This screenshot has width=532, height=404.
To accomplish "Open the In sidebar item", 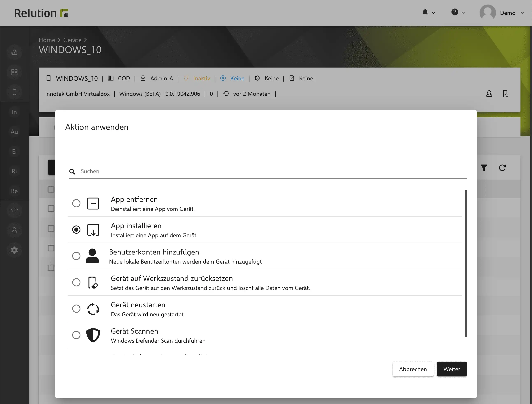I will [x=14, y=112].
